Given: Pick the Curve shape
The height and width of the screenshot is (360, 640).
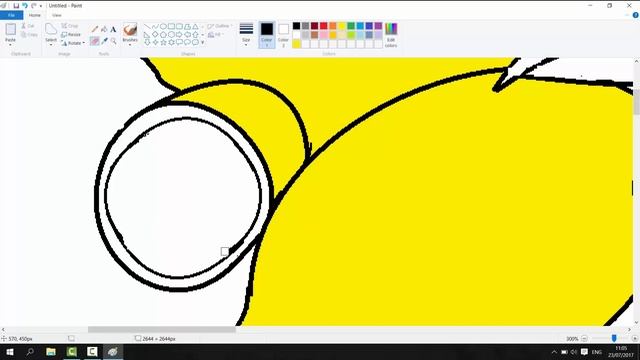Looking at the screenshot, I should click(155, 27).
